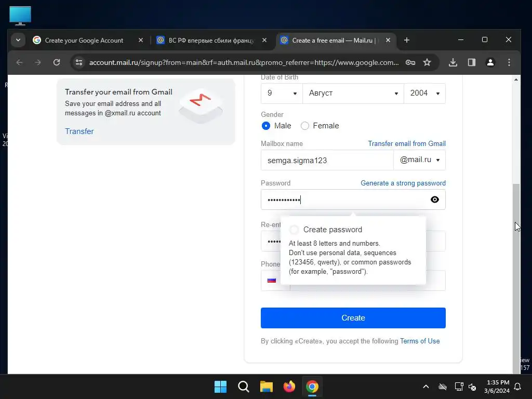Screen dimensions: 532x399
Task: Open Chrome three-dot menu
Action: click(x=509, y=62)
